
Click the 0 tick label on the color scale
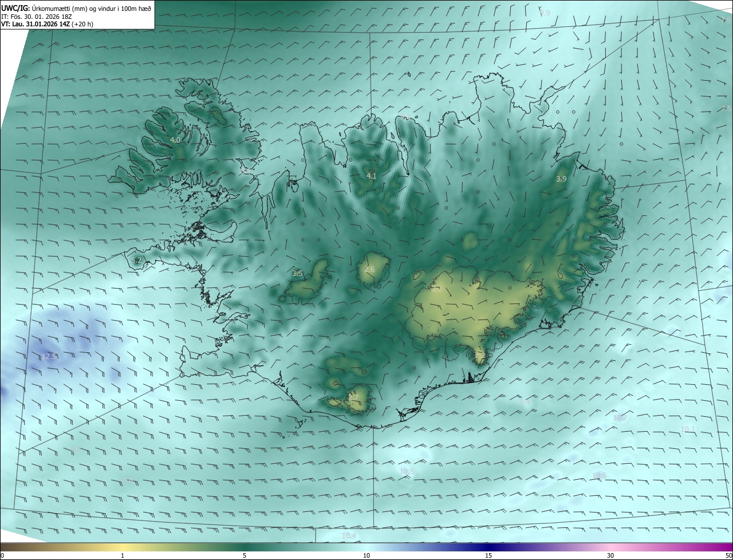tap(2, 555)
